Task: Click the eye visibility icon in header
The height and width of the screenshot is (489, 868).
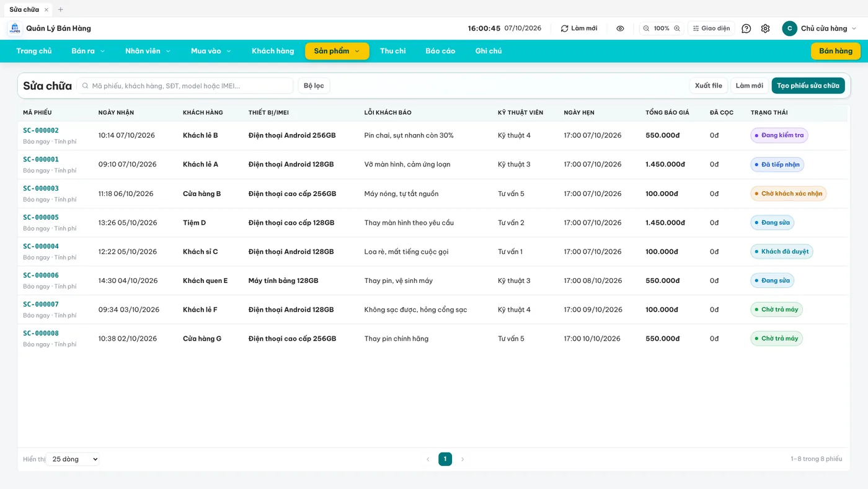Action: pyautogui.click(x=620, y=29)
